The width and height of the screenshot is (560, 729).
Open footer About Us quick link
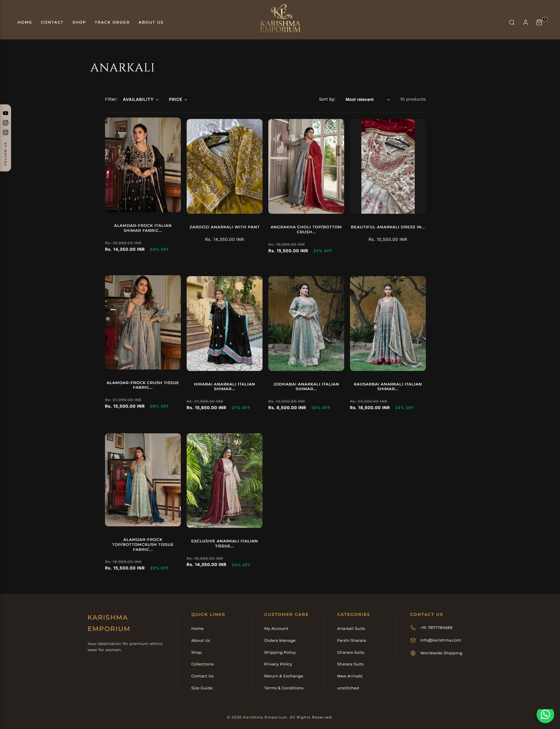(x=201, y=640)
